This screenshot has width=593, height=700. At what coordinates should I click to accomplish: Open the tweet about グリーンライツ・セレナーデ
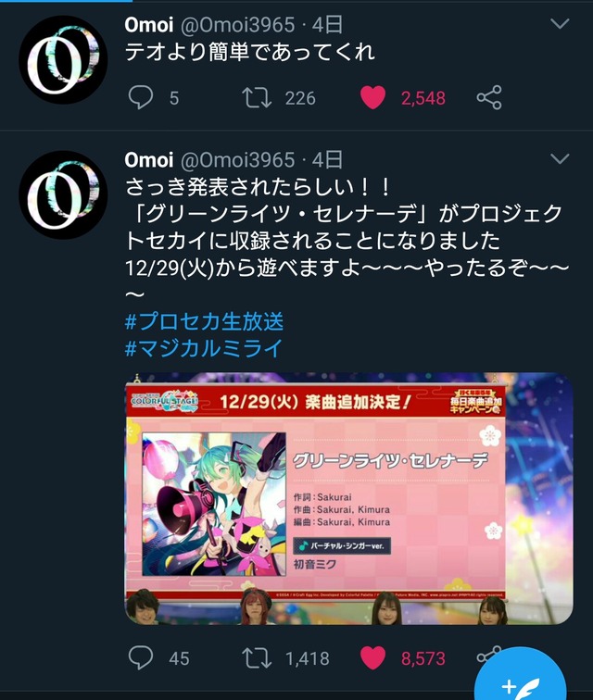347,240
